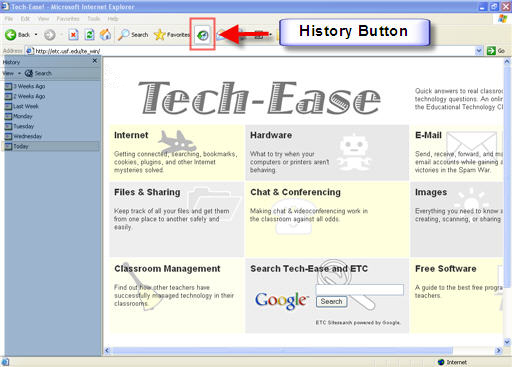Open the Search magnifier toolbar button
The width and height of the screenshot is (512, 367).
click(x=133, y=35)
